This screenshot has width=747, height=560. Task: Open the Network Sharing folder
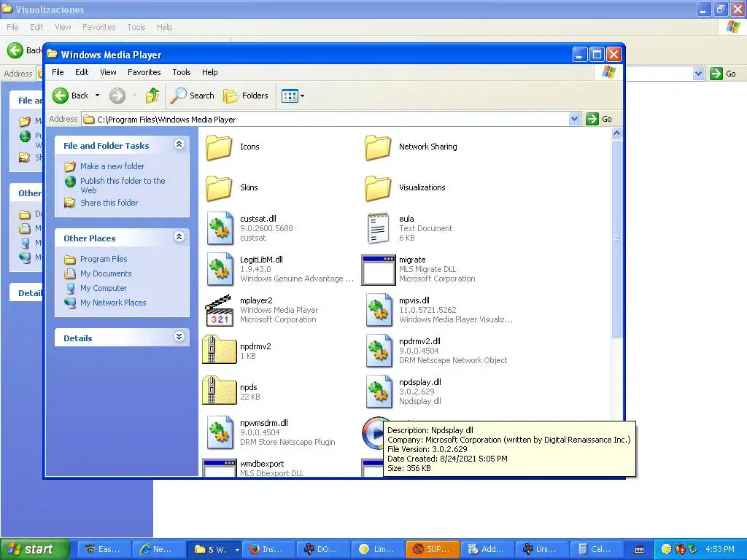(378, 147)
